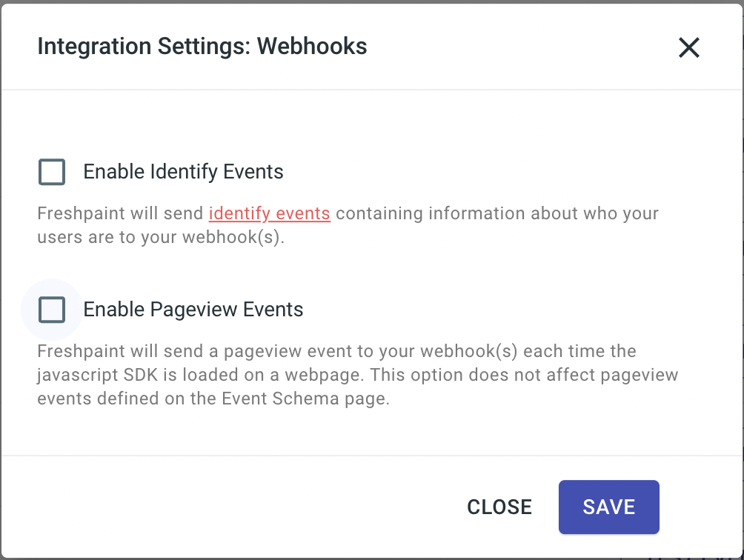Click the "Enable Identify Events" label text

(x=183, y=172)
